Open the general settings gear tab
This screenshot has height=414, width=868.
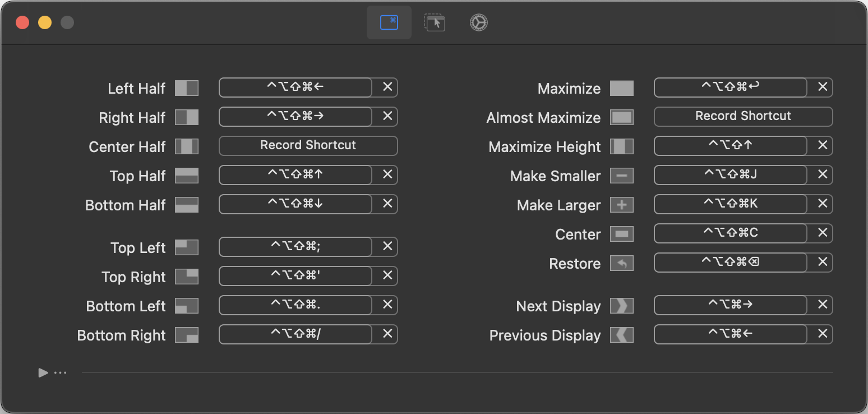(478, 22)
